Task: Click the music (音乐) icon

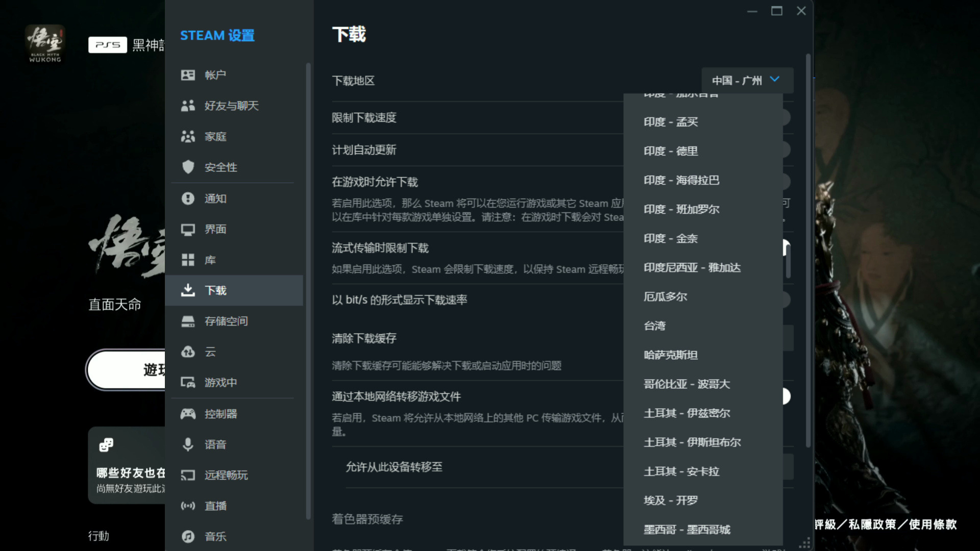Action: 188,537
